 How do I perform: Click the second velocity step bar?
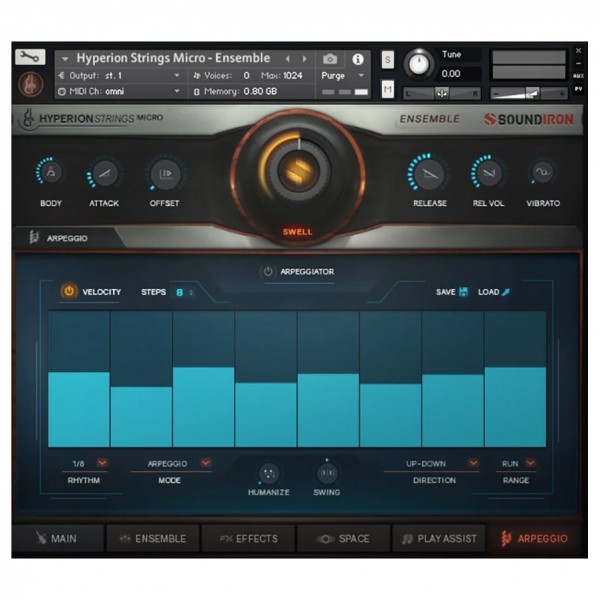(x=141, y=379)
